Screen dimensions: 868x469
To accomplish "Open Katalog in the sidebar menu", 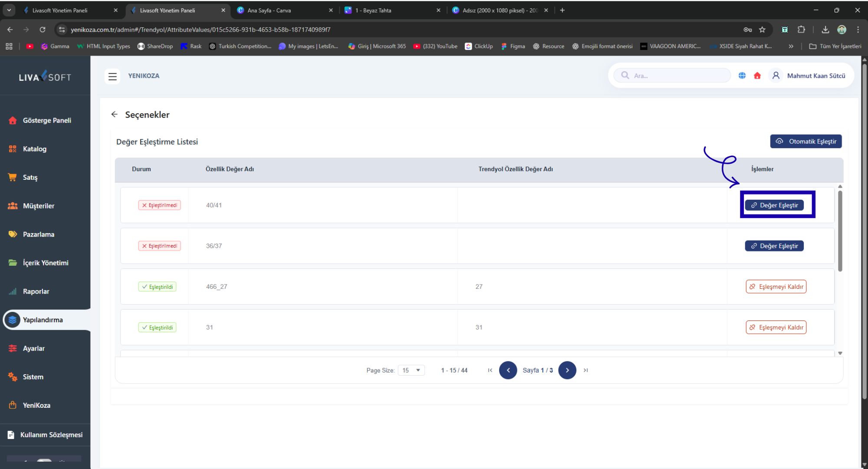I will pyautogui.click(x=34, y=149).
